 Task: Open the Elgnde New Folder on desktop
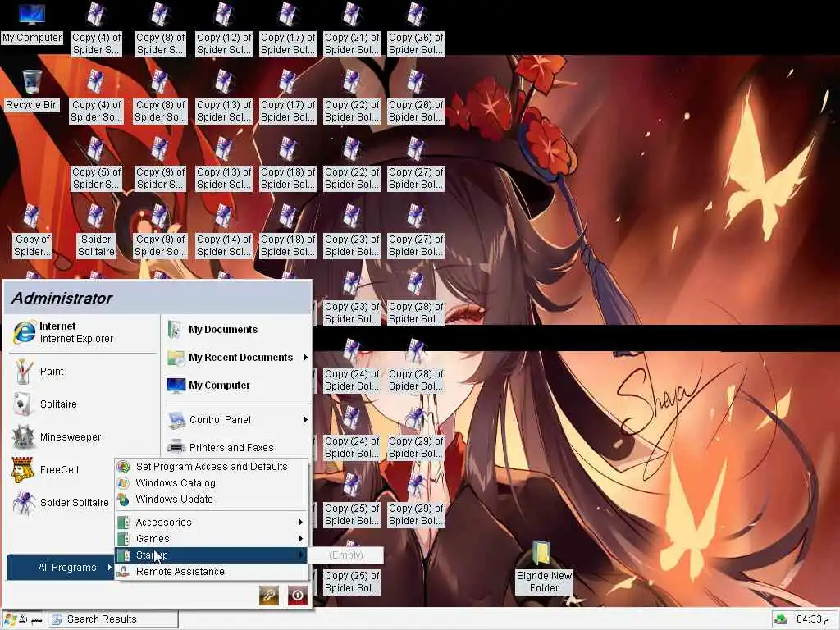(543, 567)
